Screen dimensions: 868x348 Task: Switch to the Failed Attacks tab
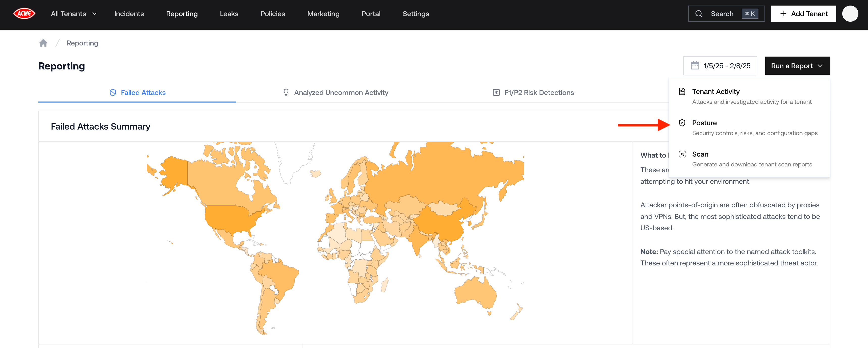(x=138, y=93)
